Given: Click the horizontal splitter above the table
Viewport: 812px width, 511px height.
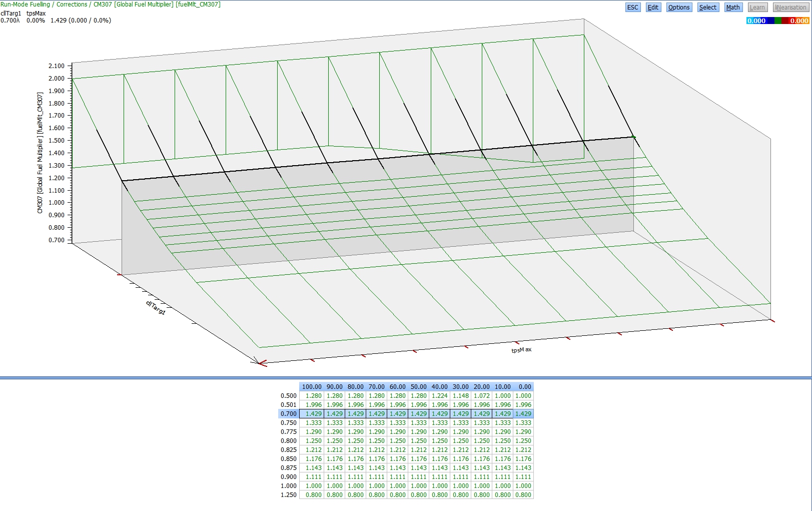Looking at the screenshot, I should 406,378.
